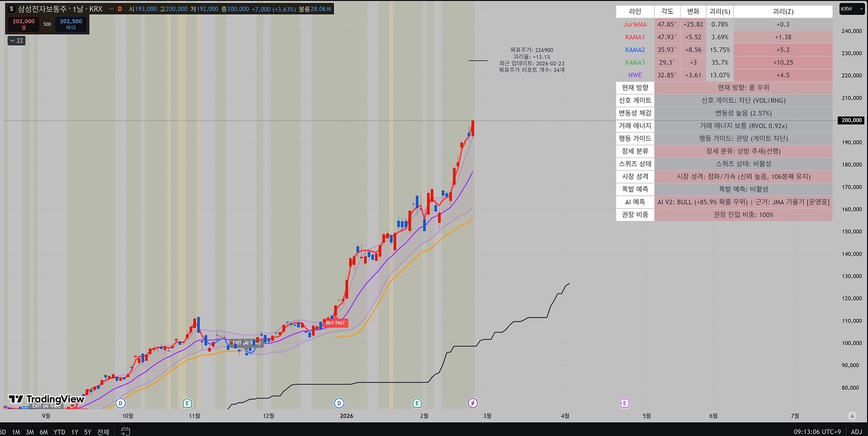
Task: Open the projected earnings marker near May
Action: (624, 403)
